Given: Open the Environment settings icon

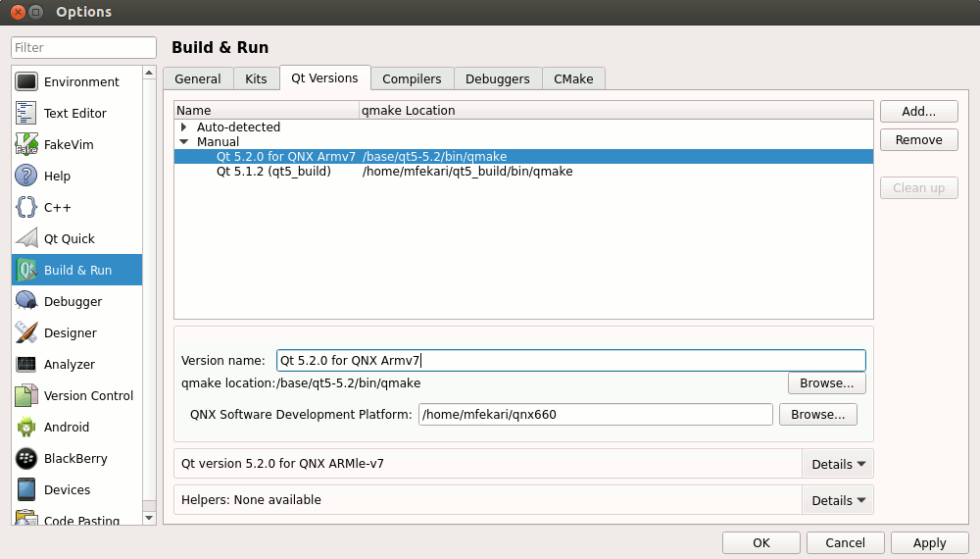Looking at the screenshot, I should pyautogui.click(x=26, y=82).
